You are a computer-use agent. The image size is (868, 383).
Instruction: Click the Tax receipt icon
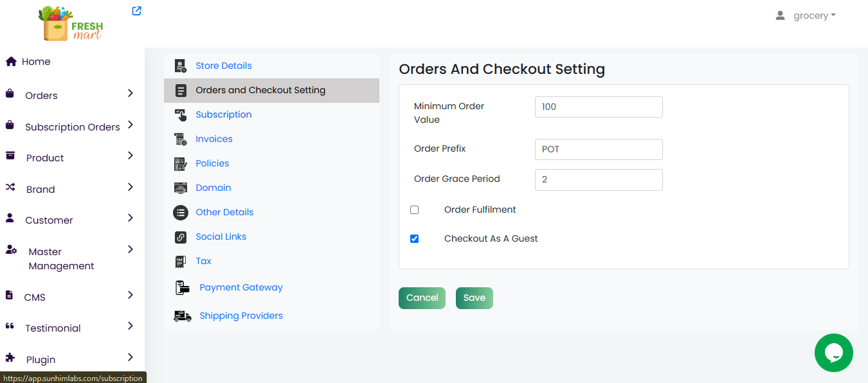pyautogui.click(x=181, y=262)
